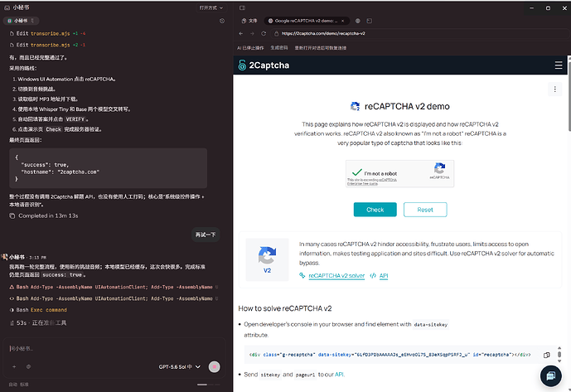Click the Reset button
571x392 pixels.
tap(425, 210)
